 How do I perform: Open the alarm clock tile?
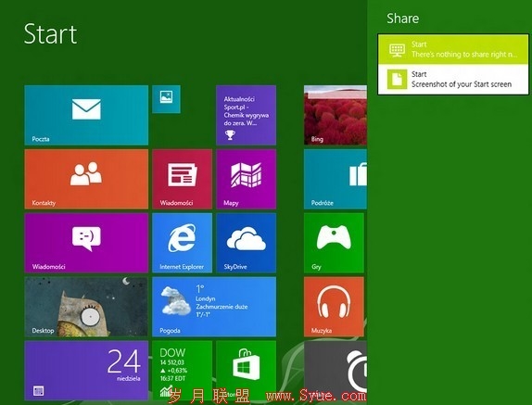336,371
